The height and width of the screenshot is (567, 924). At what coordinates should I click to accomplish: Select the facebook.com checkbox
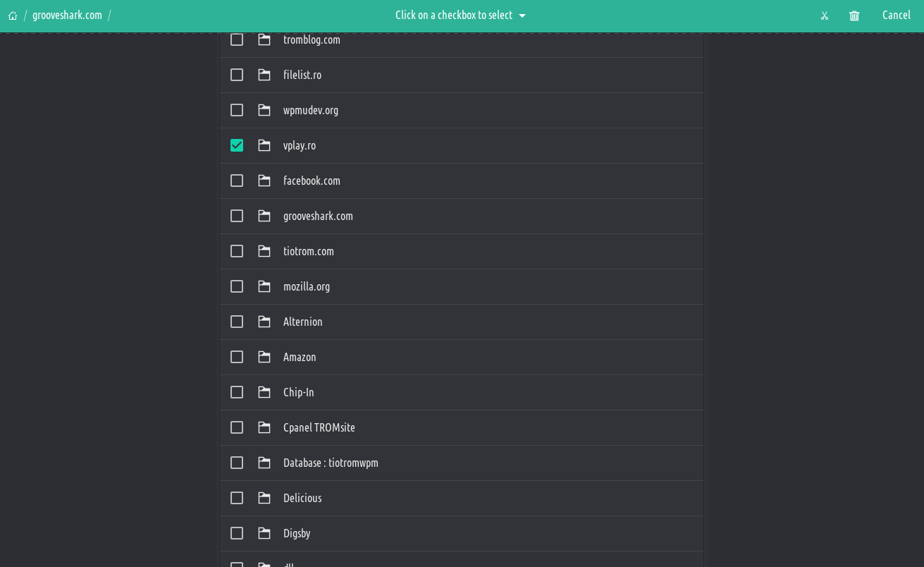(237, 181)
